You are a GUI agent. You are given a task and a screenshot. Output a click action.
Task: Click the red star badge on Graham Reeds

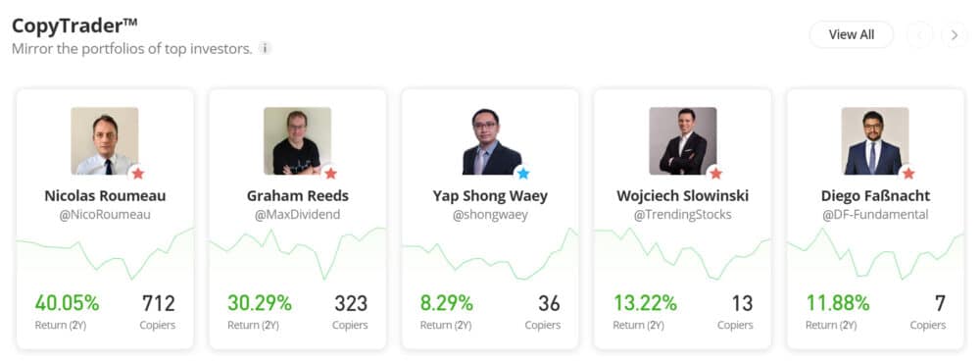[330, 174]
